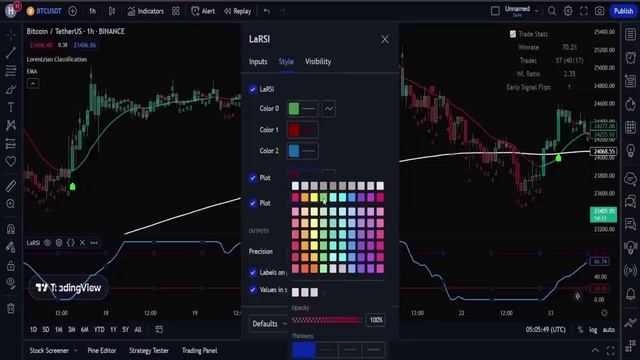Image resolution: width=640 pixels, height=360 pixels.
Task: Uncheck the LaRSI plot checkbox
Action: (253, 89)
